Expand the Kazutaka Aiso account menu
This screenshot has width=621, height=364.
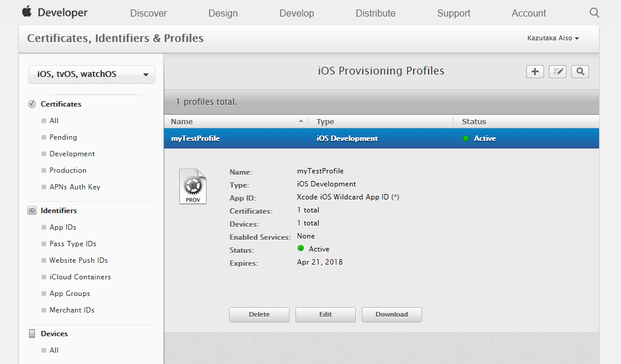pos(553,38)
